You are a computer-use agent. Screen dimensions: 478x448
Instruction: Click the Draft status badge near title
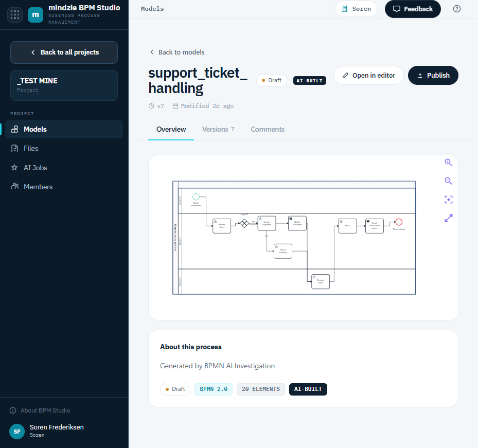[272, 80]
